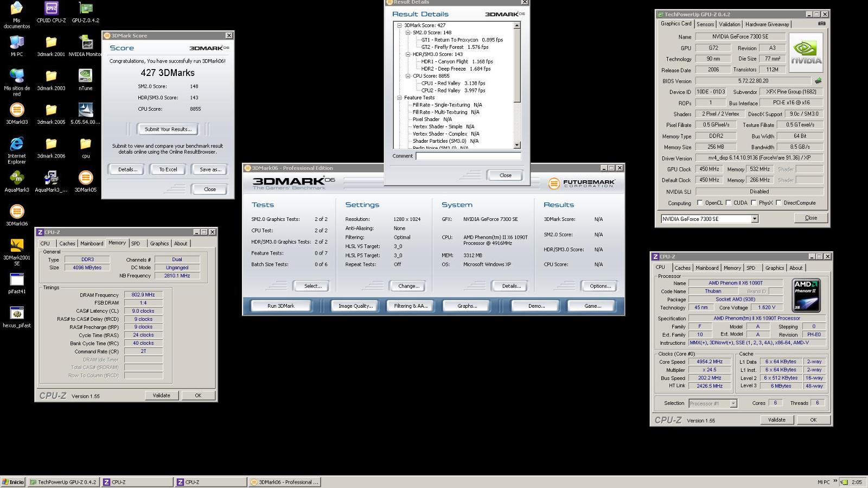
Task: Switch to Validation tab in GPU-Z
Action: coord(729,24)
